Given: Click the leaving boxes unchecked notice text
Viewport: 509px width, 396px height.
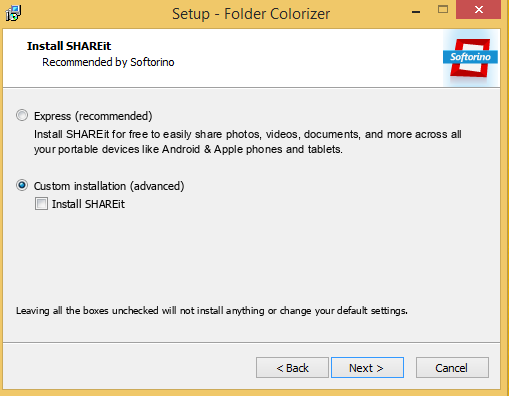Looking at the screenshot, I should [x=212, y=311].
